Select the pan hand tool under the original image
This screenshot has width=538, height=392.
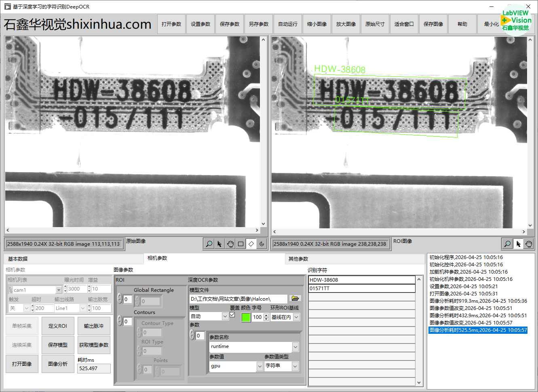pos(230,244)
